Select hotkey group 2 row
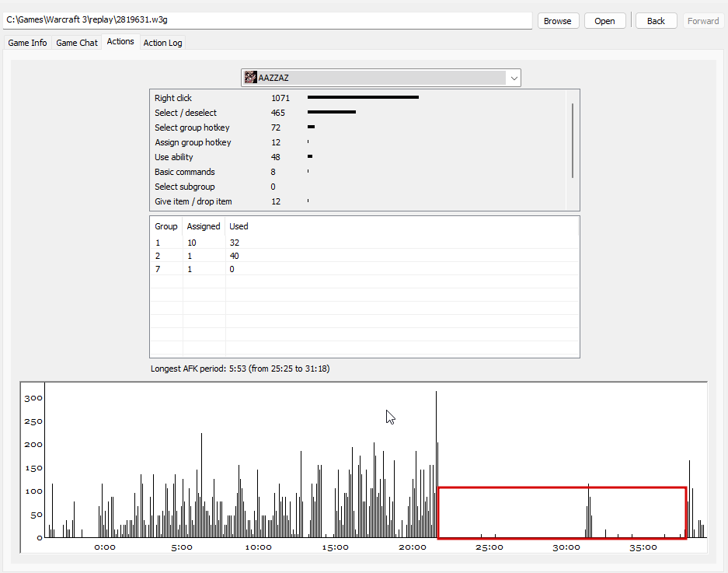Screen dimensions: 728x573 pos(364,256)
